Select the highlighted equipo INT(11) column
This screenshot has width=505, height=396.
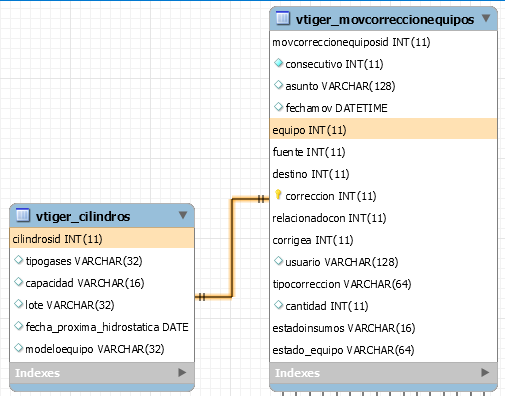(383, 130)
